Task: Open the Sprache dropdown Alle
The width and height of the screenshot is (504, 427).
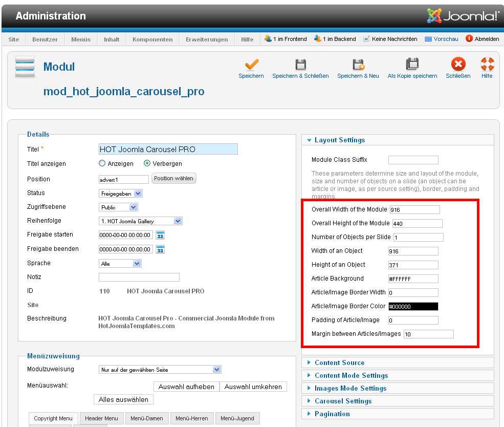Action: [120, 264]
